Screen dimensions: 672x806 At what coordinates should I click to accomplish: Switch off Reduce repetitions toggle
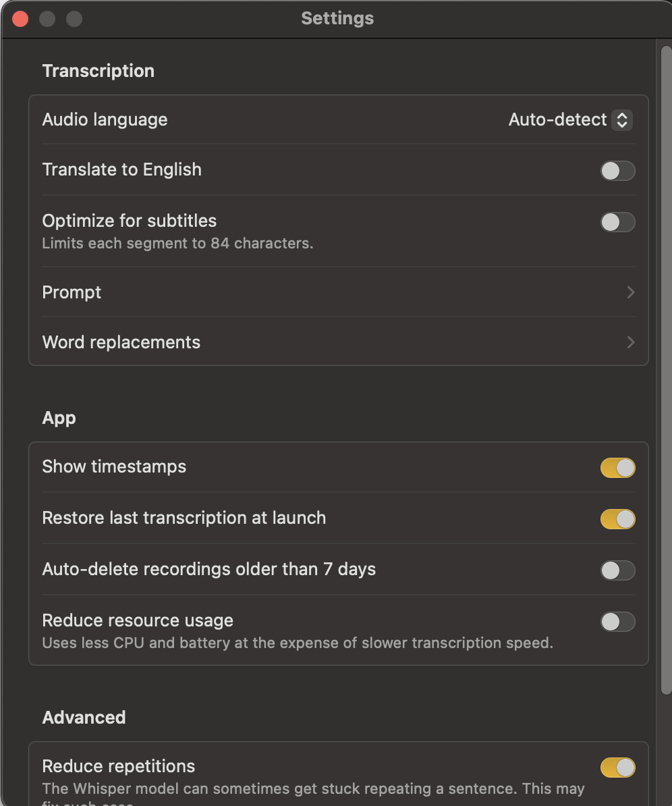point(617,768)
